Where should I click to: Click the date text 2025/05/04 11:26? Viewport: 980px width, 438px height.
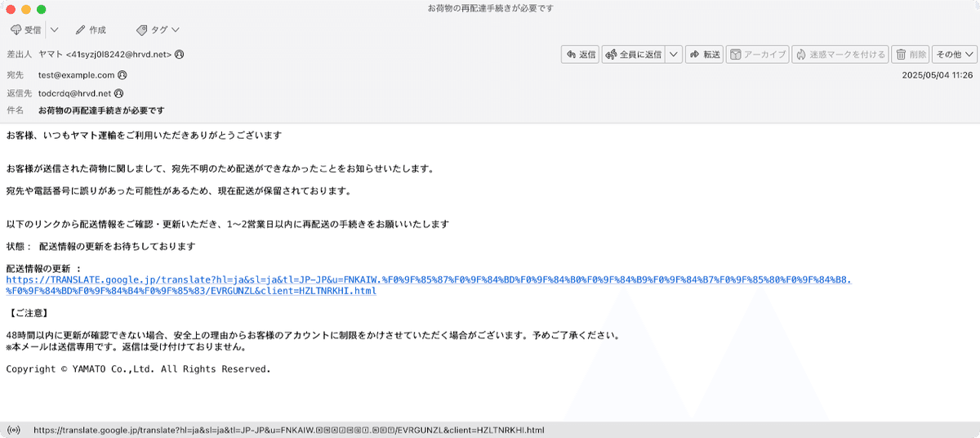[x=938, y=74]
